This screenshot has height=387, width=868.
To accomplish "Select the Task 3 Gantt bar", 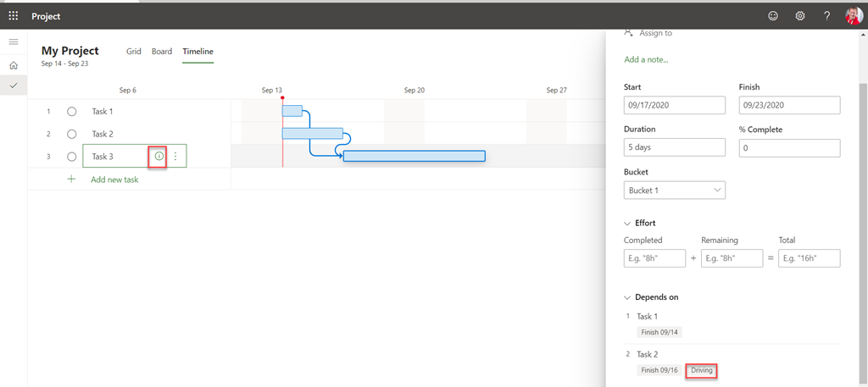I will pos(414,156).
